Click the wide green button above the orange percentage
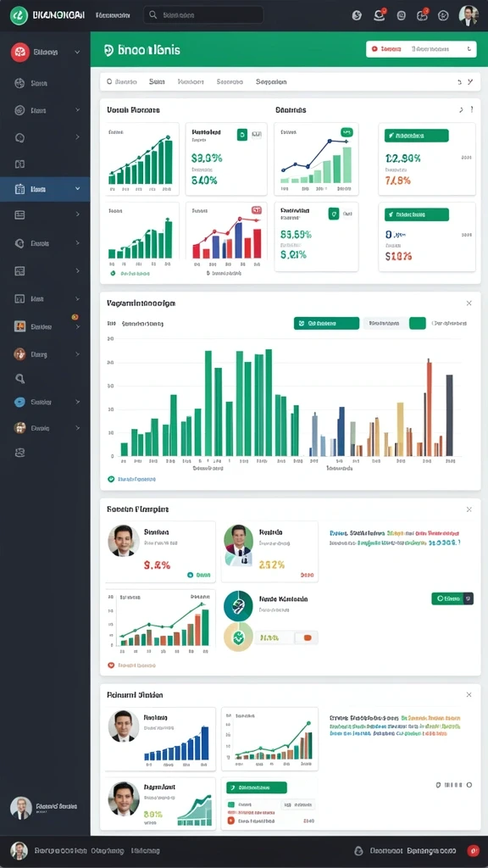488x868 pixels. [417, 135]
